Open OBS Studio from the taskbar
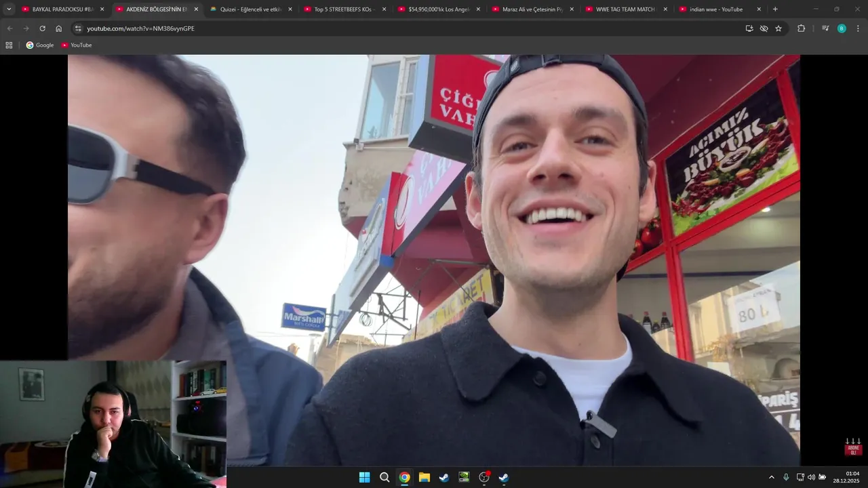 [484, 477]
